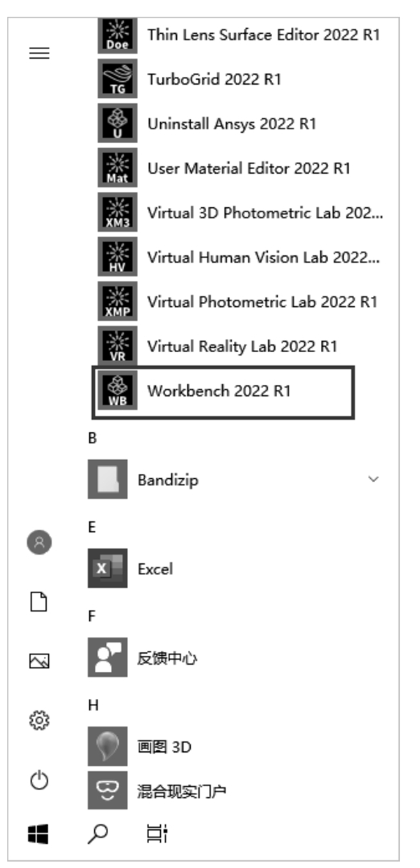Open Windows Settings gear
This screenshot has height=868, width=420.
click(39, 720)
